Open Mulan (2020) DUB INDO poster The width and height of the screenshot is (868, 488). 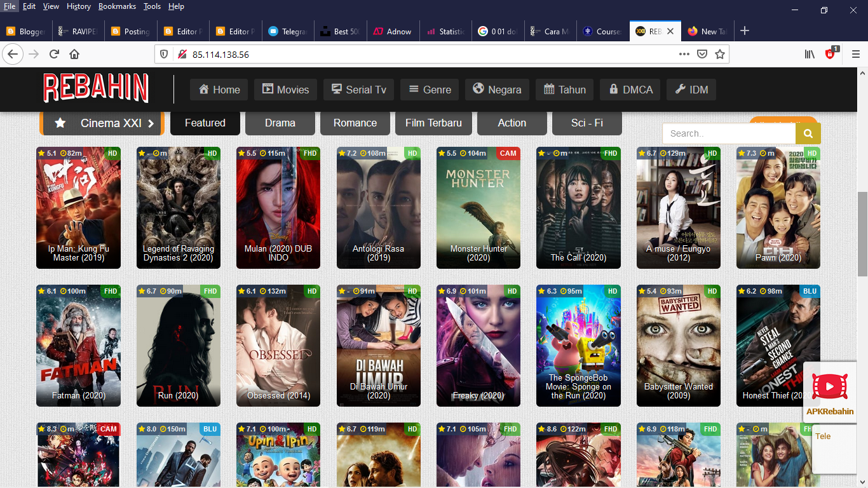[x=278, y=208]
